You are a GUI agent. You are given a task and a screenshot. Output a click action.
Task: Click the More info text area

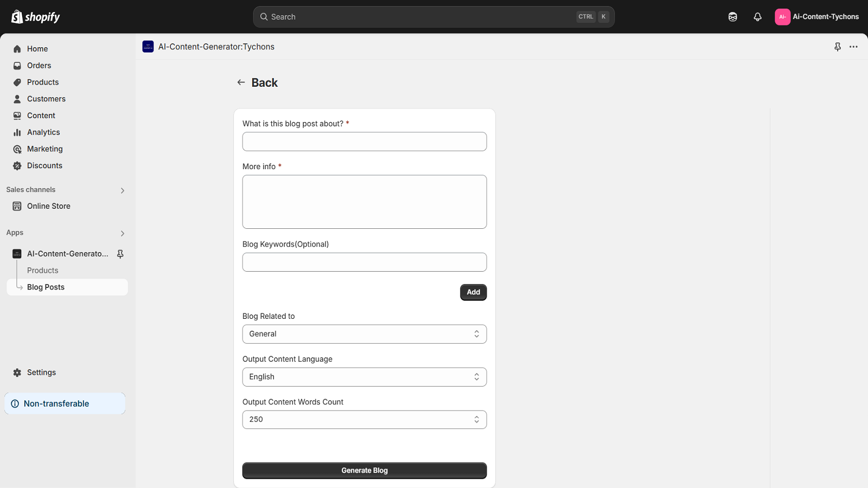pos(365,202)
